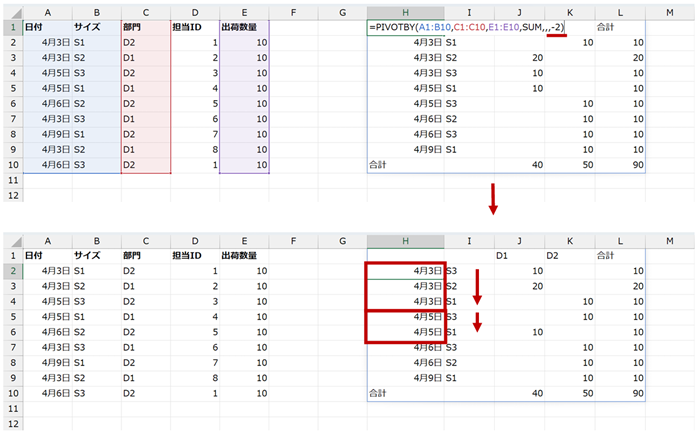The width and height of the screenshot is (700, 432).
Task: Click 担当ID value 8 in the upper sheet
Action: 195,150
